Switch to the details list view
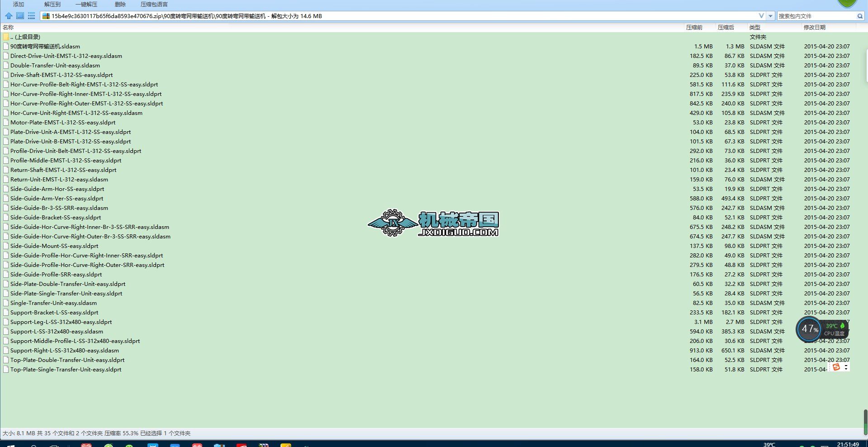Screen dimensions: 868x447 tap(31, 16)
